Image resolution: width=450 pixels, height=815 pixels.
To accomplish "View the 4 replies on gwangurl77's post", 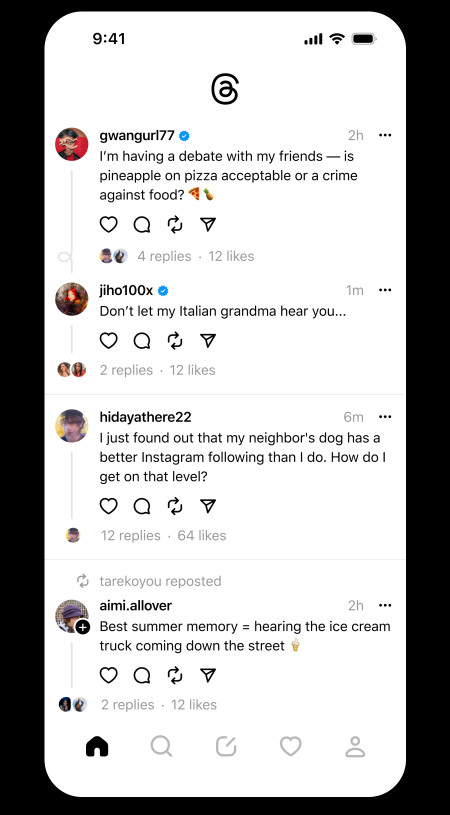I will 164,256.
